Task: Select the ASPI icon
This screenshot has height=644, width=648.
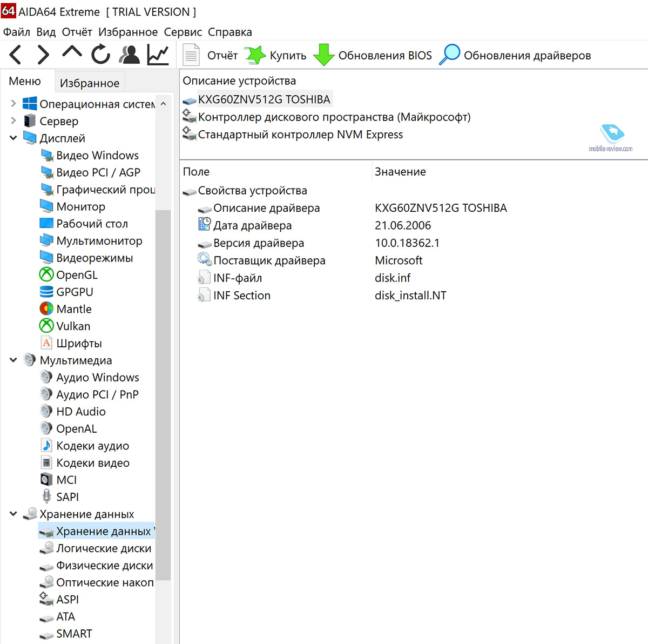Action: [x=46, y=599]
